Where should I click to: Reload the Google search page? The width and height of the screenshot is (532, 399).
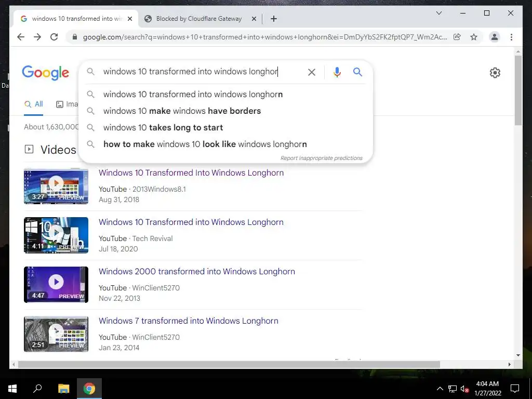coord(54,37)
